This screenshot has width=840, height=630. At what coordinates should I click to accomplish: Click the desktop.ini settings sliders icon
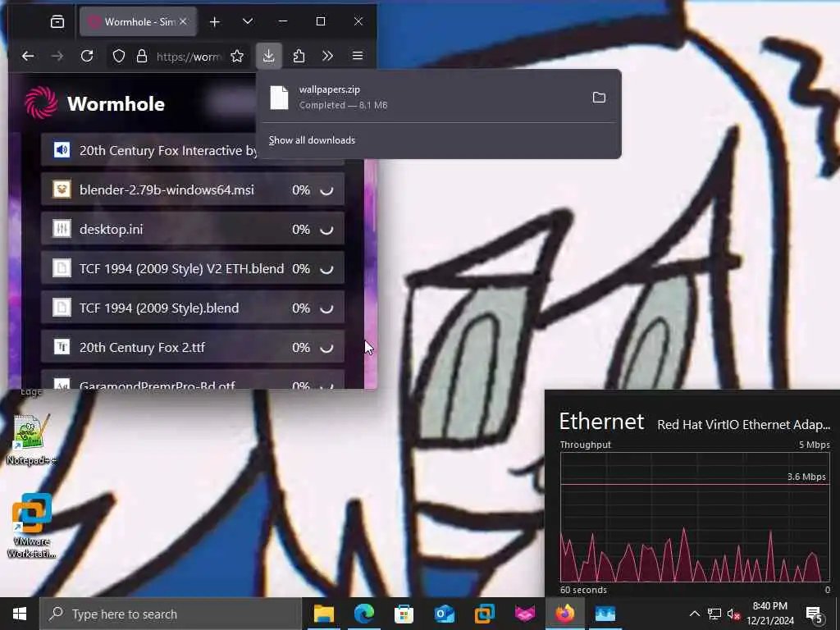click(x=62, y=230)
